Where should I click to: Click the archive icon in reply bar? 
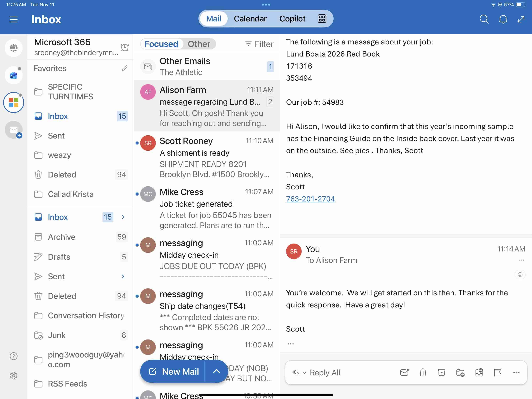(x=442, y=373)
